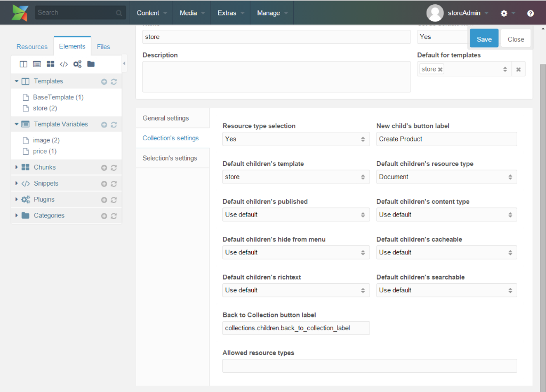Screen dimensions: 546x392
Task: Expand the Categories tree section
Action: pyautogui.click(x=17, y=215)
